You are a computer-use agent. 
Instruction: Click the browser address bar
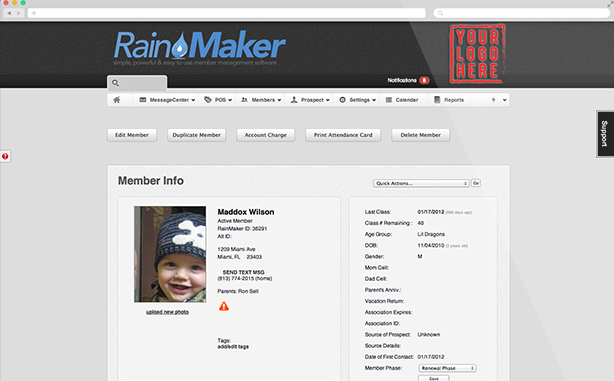(226, 13)
